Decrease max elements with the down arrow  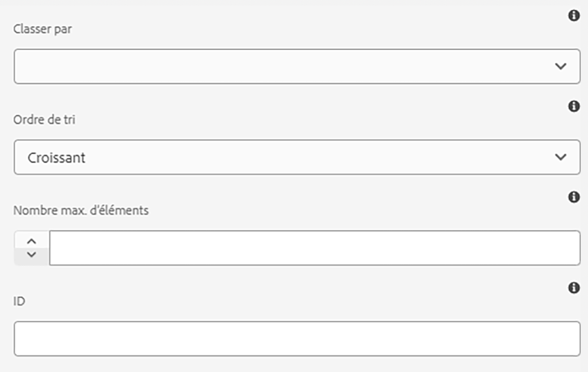click(32, 255)
